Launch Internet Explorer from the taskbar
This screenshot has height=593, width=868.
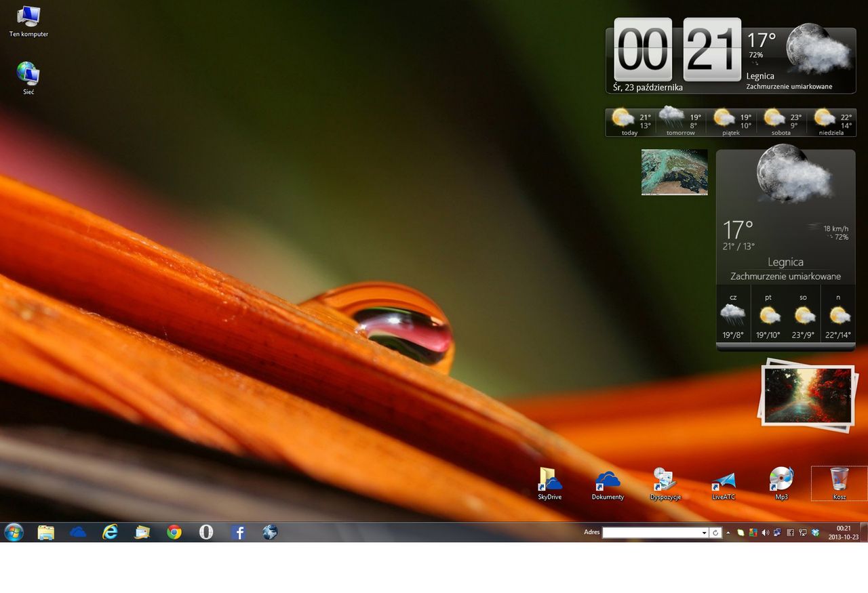110,532
